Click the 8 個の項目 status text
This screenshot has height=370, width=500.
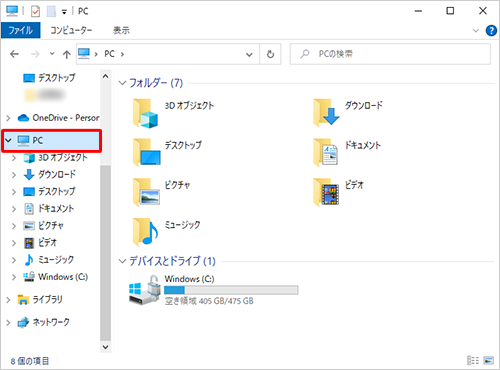[x=30, y=361]
